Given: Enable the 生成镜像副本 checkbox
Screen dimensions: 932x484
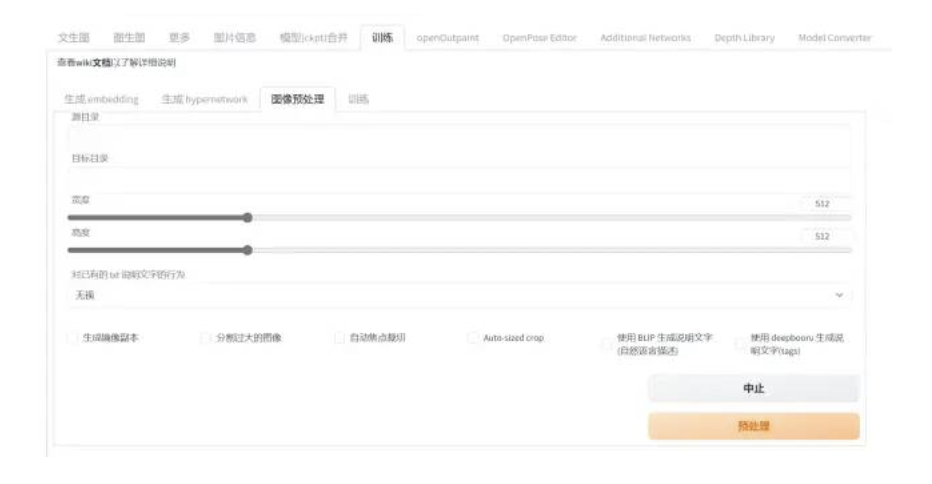Looking at the screenshot, I should pyautogui.click(x=73, y=338).
